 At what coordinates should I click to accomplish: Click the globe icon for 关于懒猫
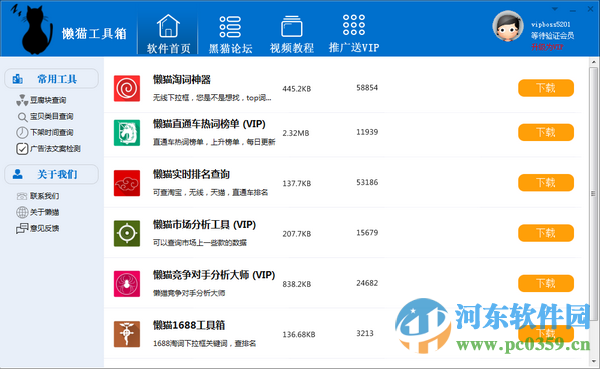[22, 212]
